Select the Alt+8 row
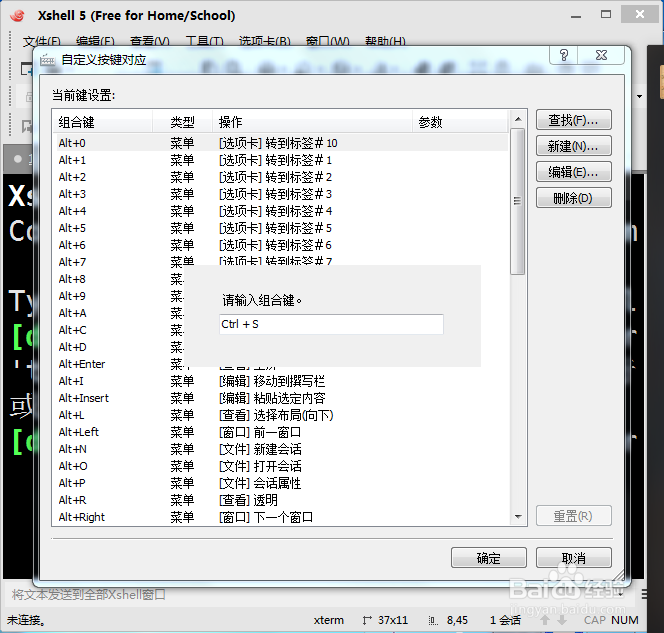 119,279
